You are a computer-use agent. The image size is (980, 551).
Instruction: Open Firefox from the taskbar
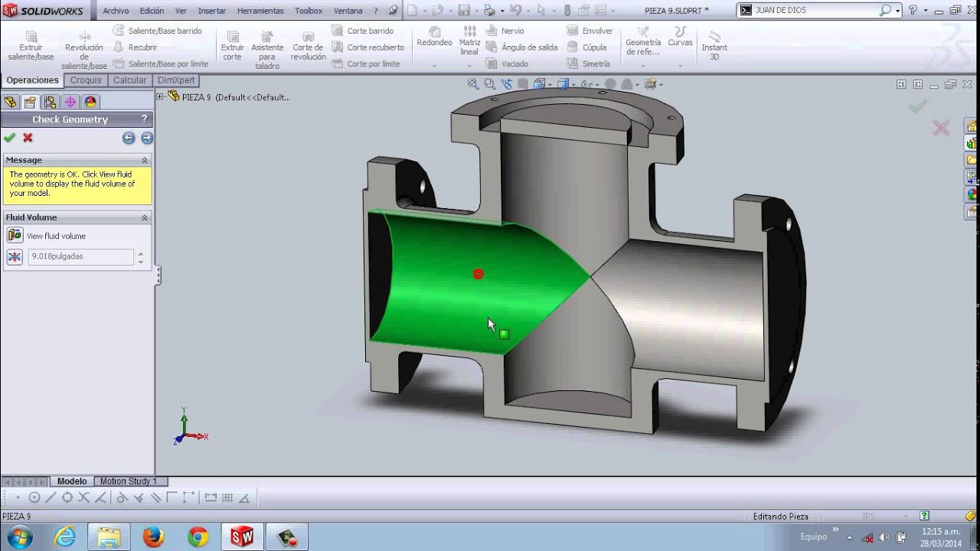tap(153, 536)
